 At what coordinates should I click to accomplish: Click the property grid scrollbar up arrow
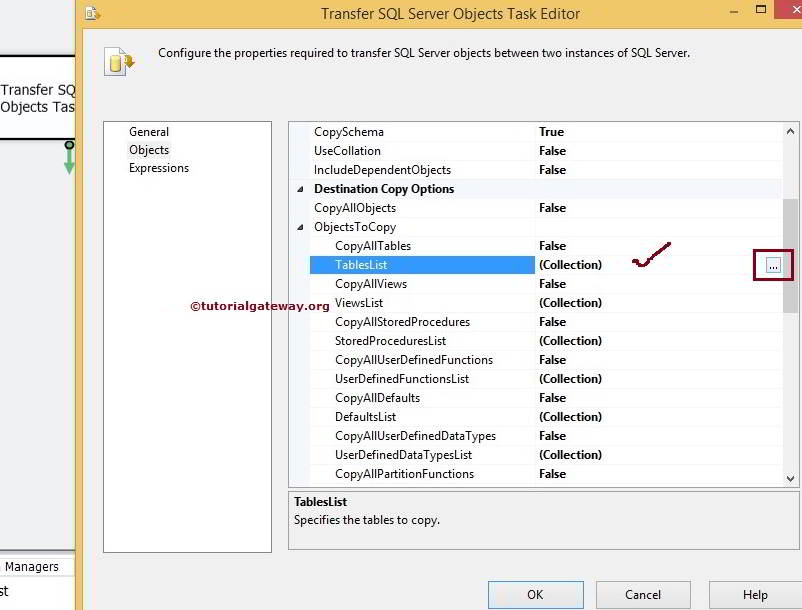tap(791, 129)
